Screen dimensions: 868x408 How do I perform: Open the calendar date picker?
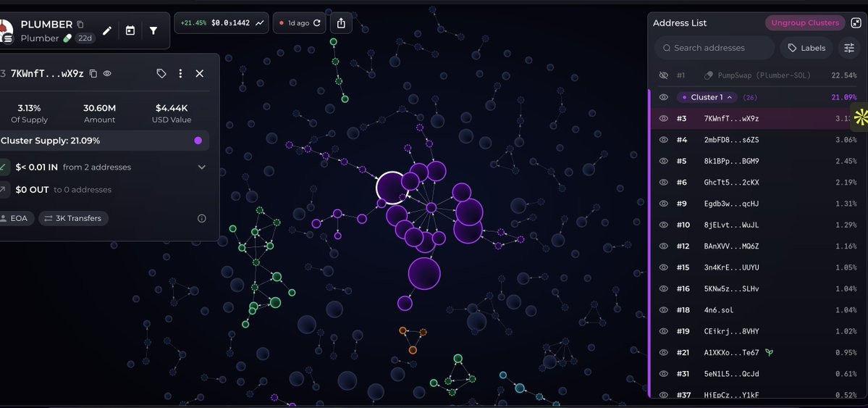pyautogui.click(x=130, y=30)
